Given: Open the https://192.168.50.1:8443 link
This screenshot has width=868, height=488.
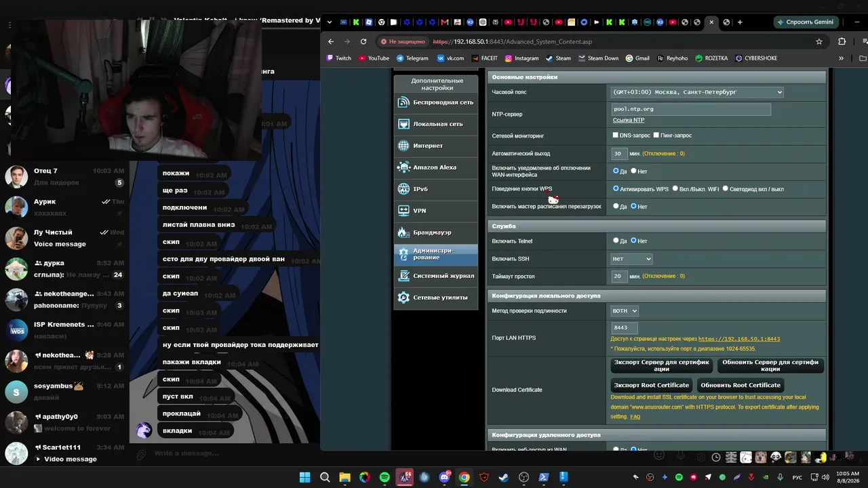Looking at the screenshot, I should (739, 339).
